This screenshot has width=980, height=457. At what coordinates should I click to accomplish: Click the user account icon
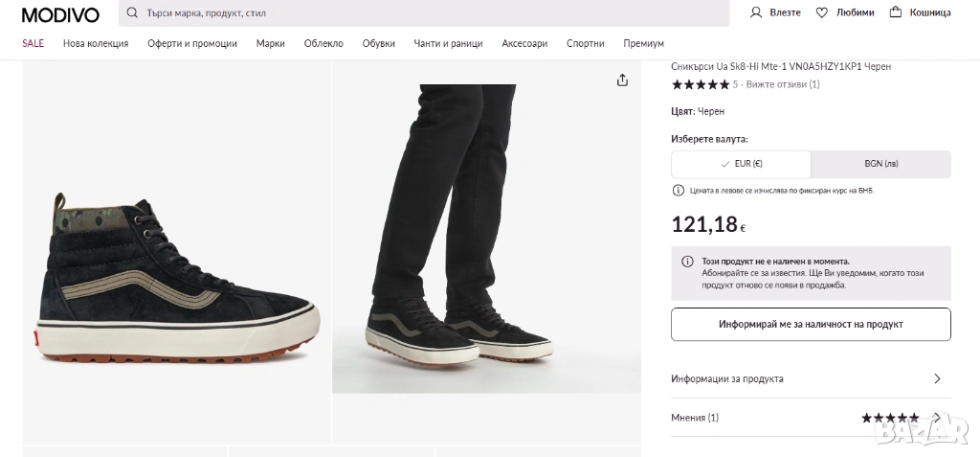coord(756,12)
